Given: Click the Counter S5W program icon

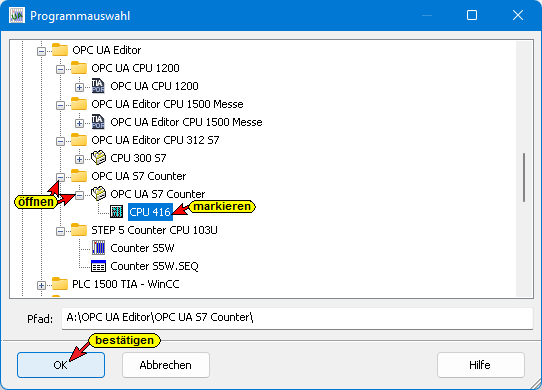Looking at the screenshot, I should (x=99, y=248).
